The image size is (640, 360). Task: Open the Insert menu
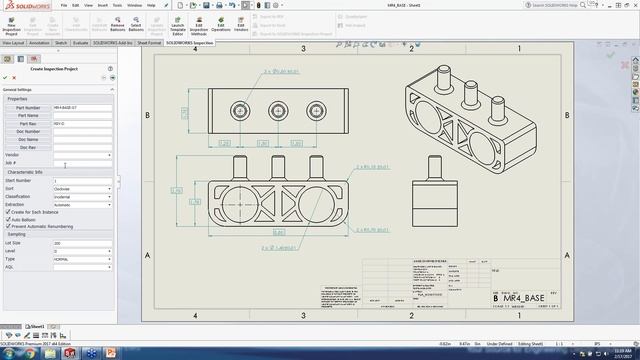tap(103, 5)
